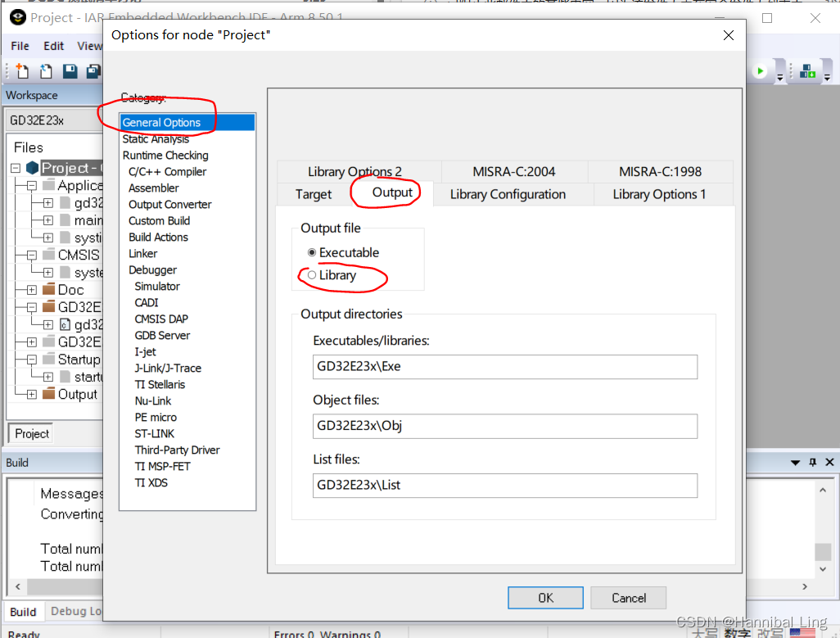Open the GD32E23x configuration dropdown
840x638 pixels.
point(55,120)
